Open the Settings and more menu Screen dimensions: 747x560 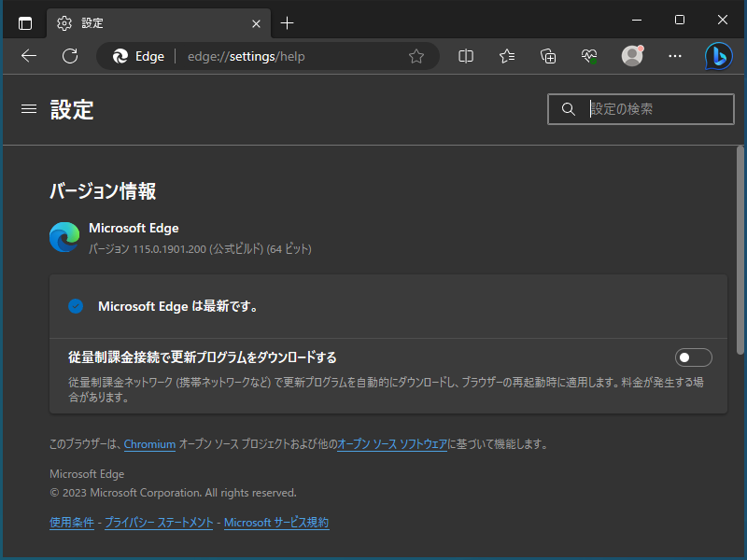point(674,56)
